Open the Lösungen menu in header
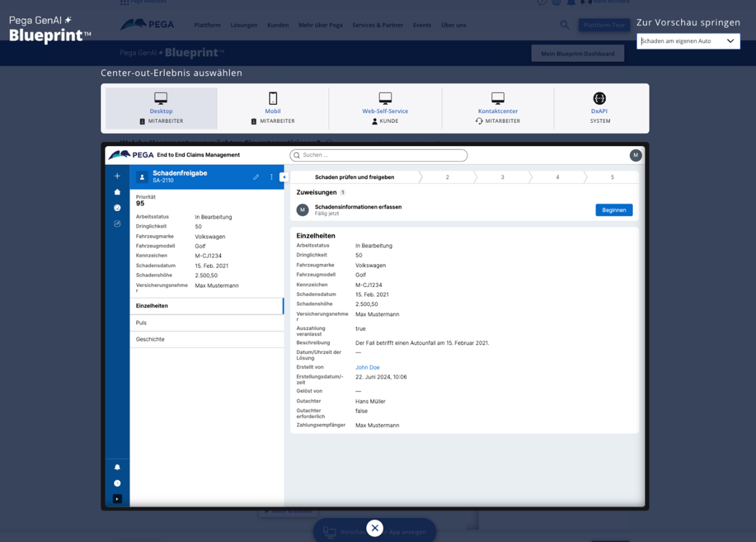The width and height of the screenshot is (756, 542). 244,25
